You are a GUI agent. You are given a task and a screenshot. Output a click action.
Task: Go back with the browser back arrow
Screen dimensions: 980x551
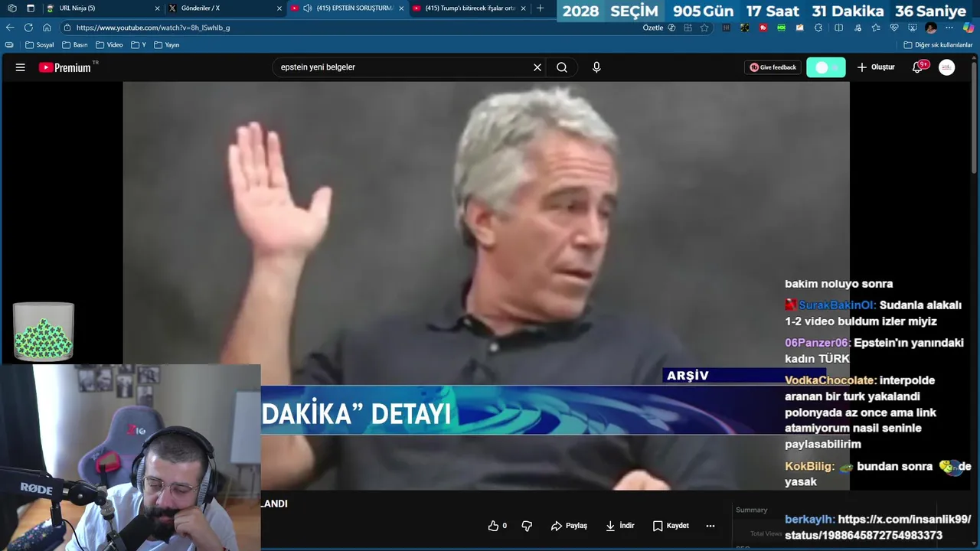click(10, 28)
